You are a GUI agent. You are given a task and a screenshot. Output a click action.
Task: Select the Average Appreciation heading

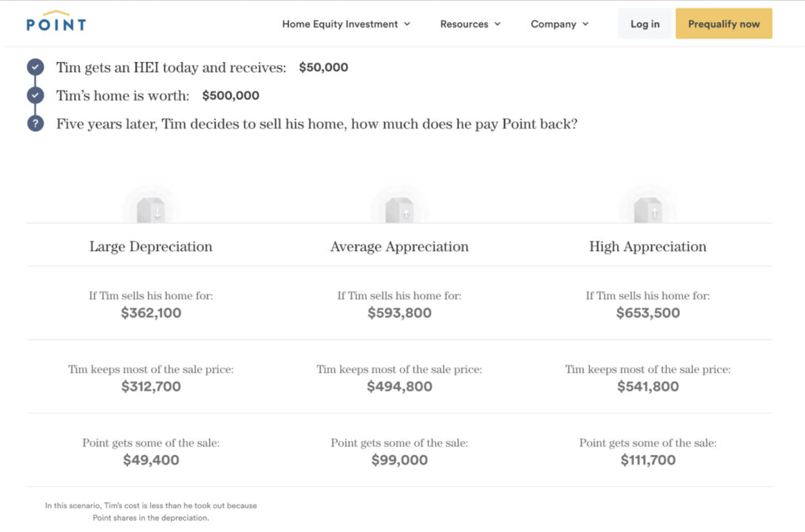coord(399,247)
